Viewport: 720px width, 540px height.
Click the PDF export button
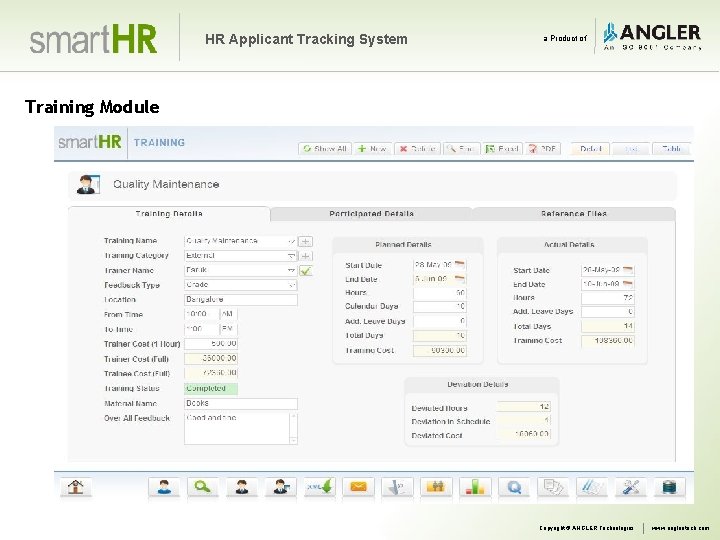tap(543, 149)
